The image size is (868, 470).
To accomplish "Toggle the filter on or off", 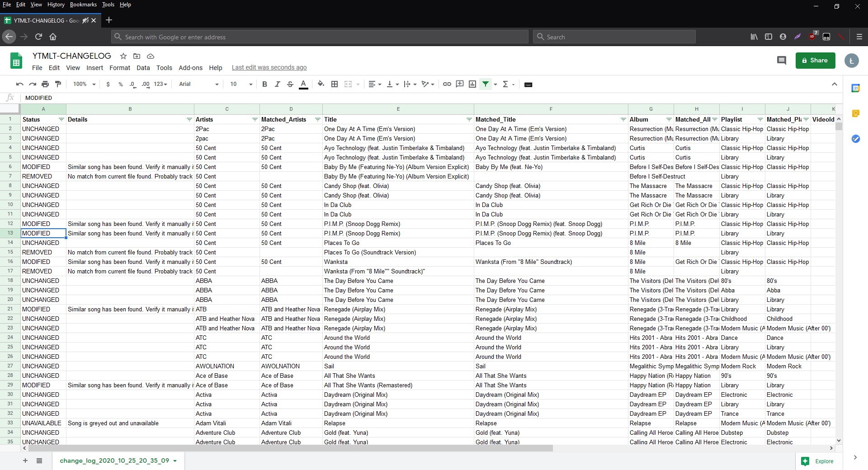I will 486,84.
